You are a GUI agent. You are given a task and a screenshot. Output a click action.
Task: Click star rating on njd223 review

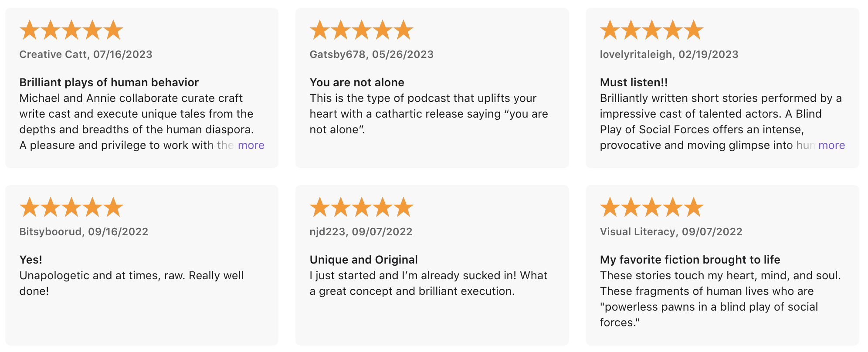click(x=362, y=207)
